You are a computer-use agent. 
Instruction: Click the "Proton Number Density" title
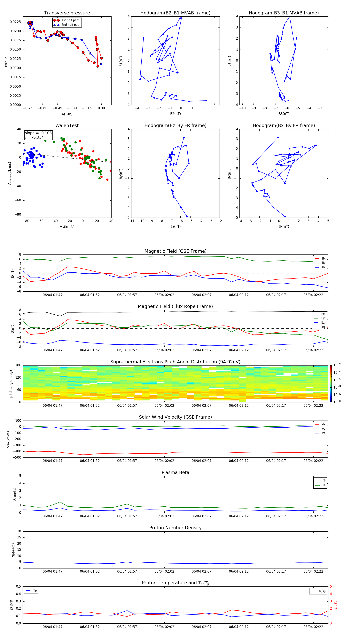pos(175,528)
